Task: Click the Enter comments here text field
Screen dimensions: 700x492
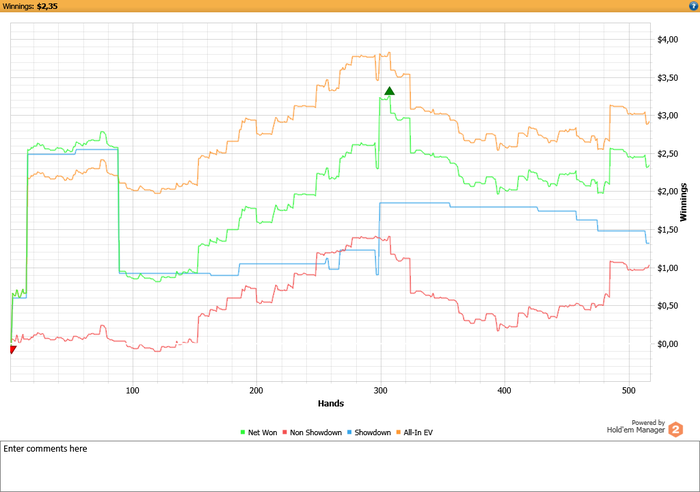Action: pos(350,466)
